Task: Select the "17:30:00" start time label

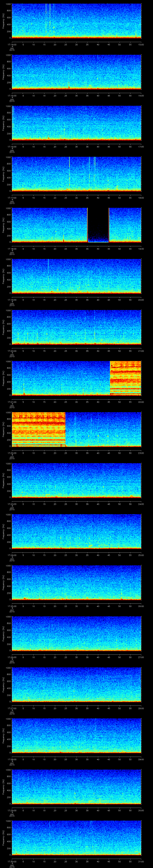Action: [12, 861]
